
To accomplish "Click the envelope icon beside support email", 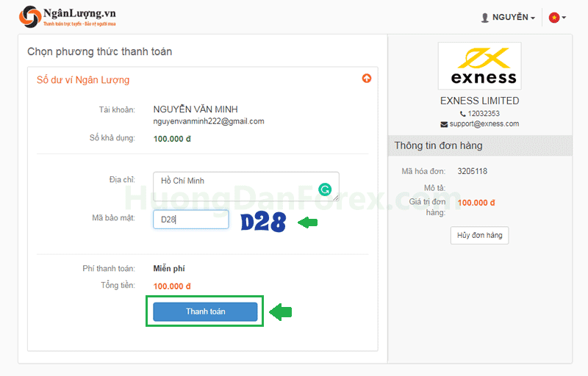I will (x=444, y=124).
